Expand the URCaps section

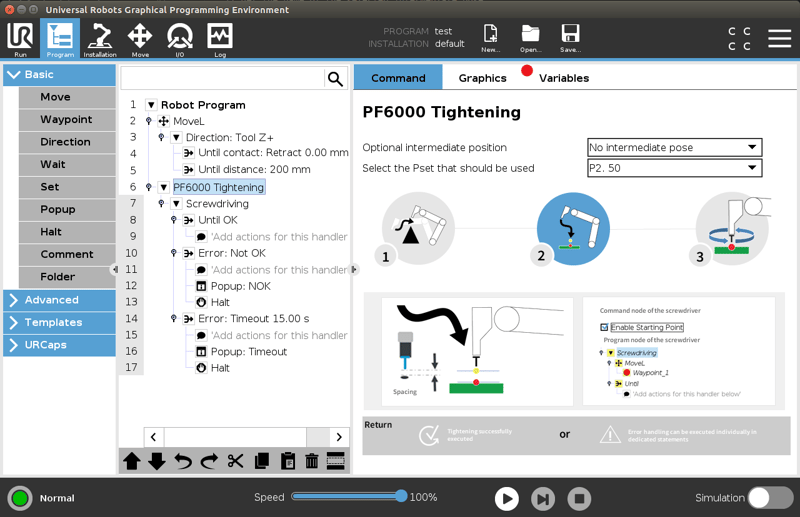(x=59, y=345)
